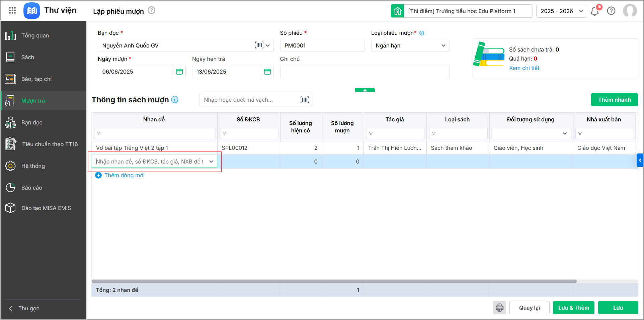
Task: Click info icon beside Thông tin sách mượn
Action: tap(175, 100)
